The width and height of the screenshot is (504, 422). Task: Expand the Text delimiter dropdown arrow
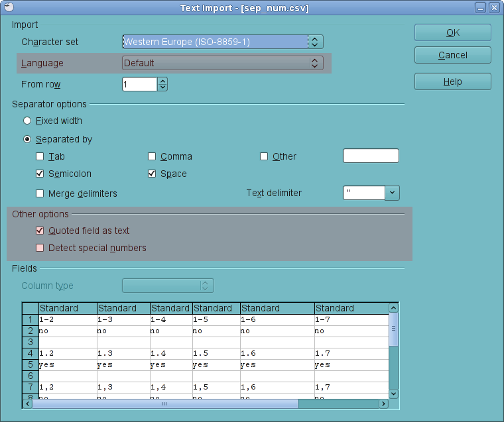[392, 193]
